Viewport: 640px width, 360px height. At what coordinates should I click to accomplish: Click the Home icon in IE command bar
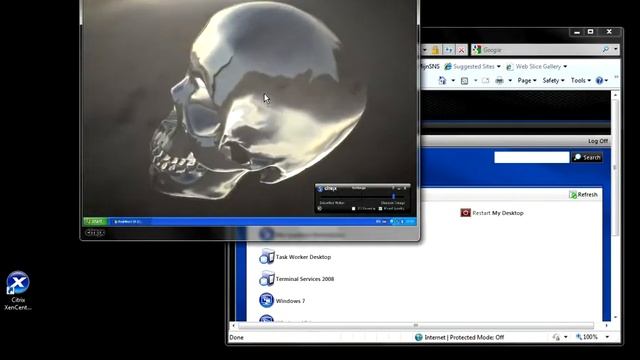(x=442, y=80)
